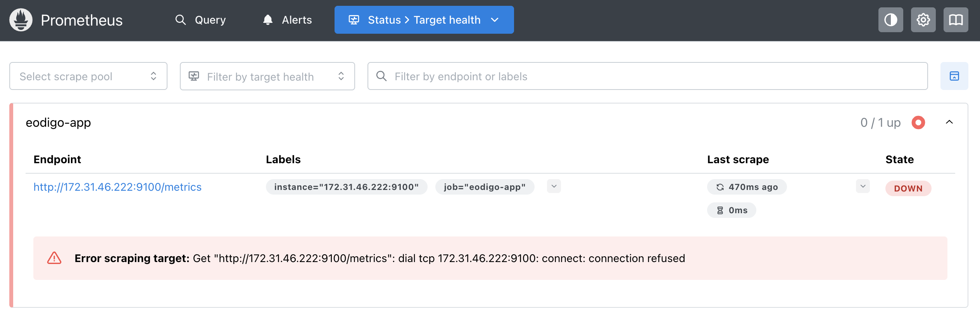This screenshot has height=314, width=980.
Task: Click the error warning triangle icon
Action: [x=54, y=258]
